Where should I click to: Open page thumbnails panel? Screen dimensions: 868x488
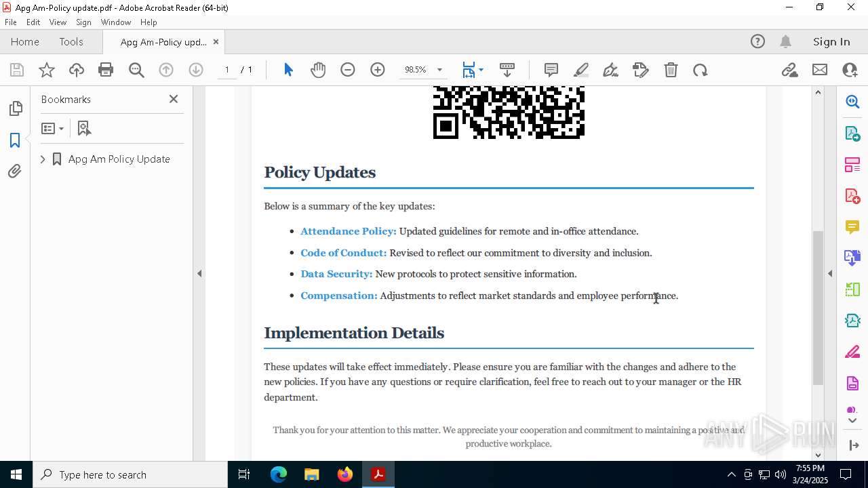(x=15, y=108)
